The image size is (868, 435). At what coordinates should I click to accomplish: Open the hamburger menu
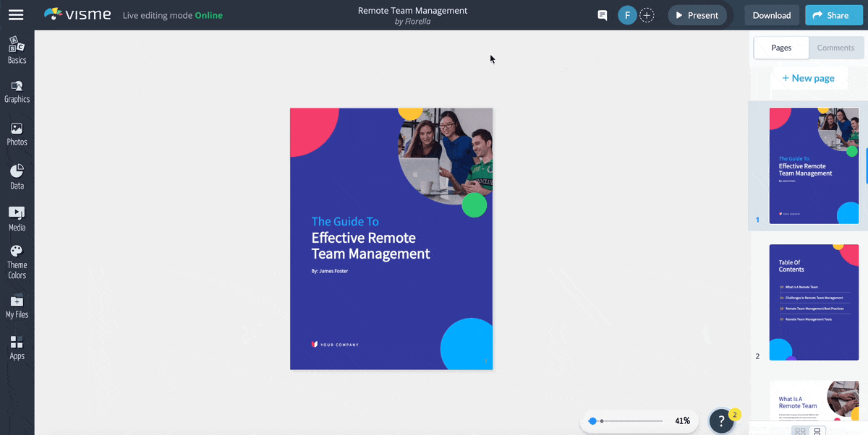16,14
